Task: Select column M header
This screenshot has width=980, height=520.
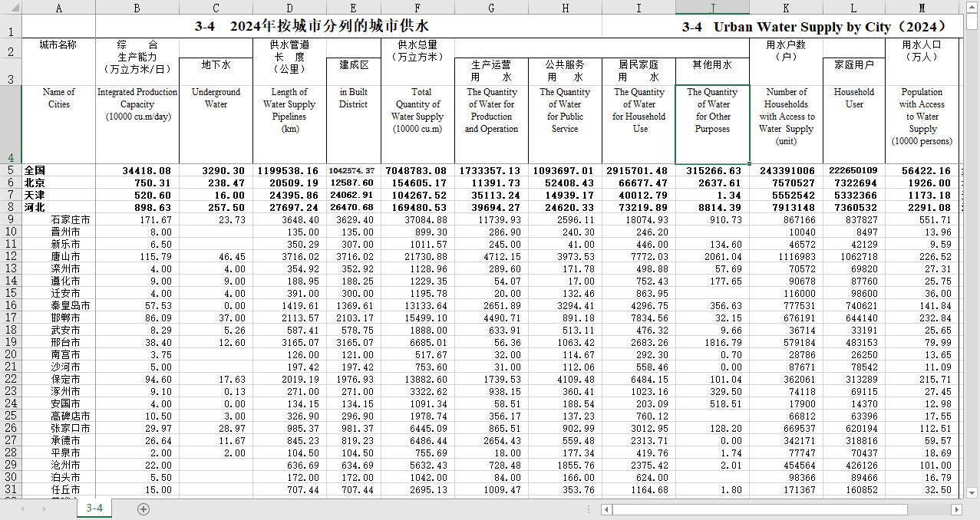Action: coord(922,7)
